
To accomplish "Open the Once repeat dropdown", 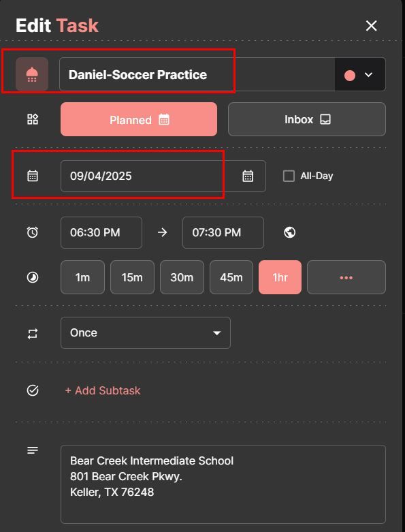I will click(x=146, y=332).
